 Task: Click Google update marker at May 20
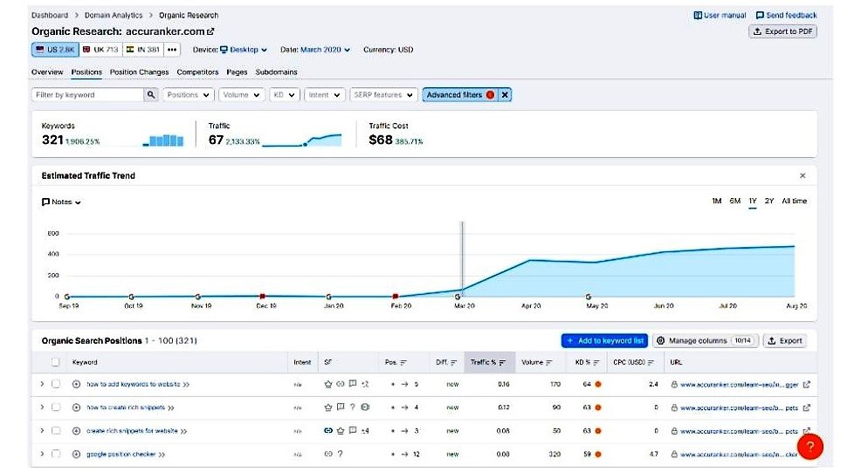588,297
